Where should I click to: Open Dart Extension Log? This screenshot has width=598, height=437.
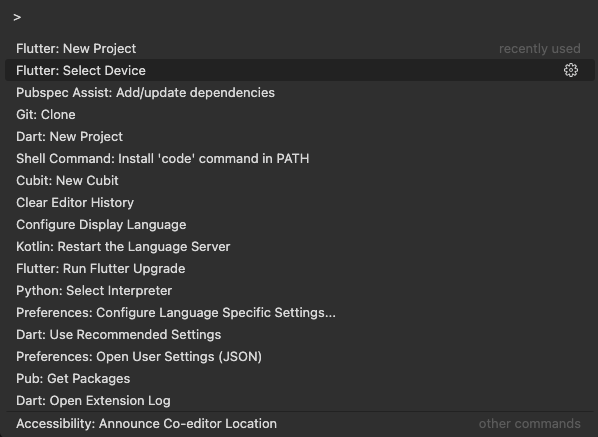pos(300,400)
